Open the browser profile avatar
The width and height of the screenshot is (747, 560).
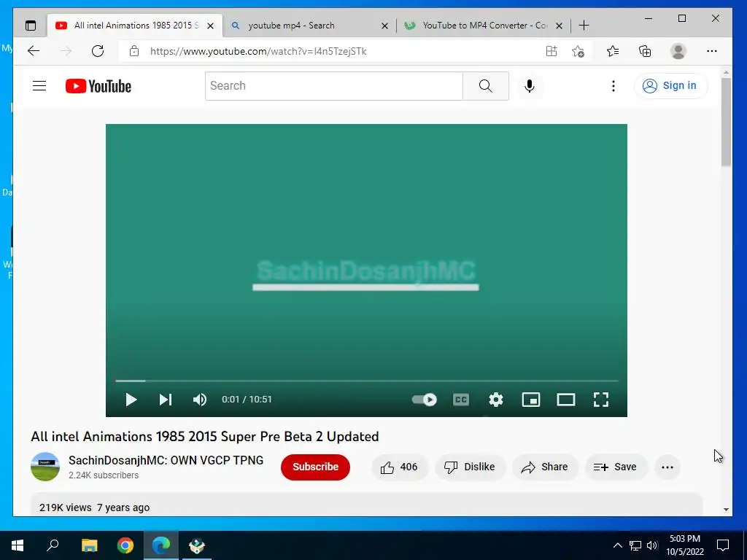[678, 51]
